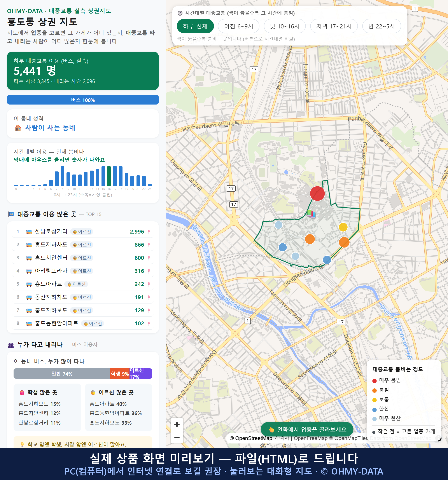Click the bus icon beside 홍도지하차도
Image resolution: width=448 pixels, height=480 pixels.
[29, 245]
